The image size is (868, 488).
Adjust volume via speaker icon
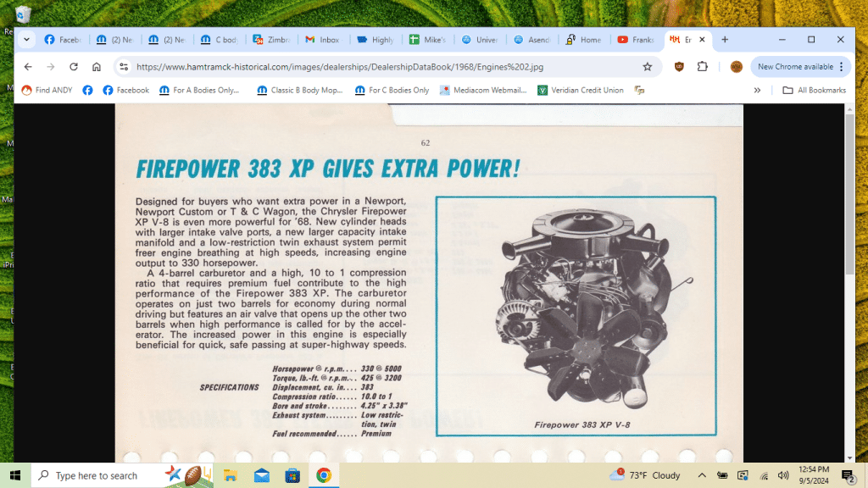[x=782, y=475]
